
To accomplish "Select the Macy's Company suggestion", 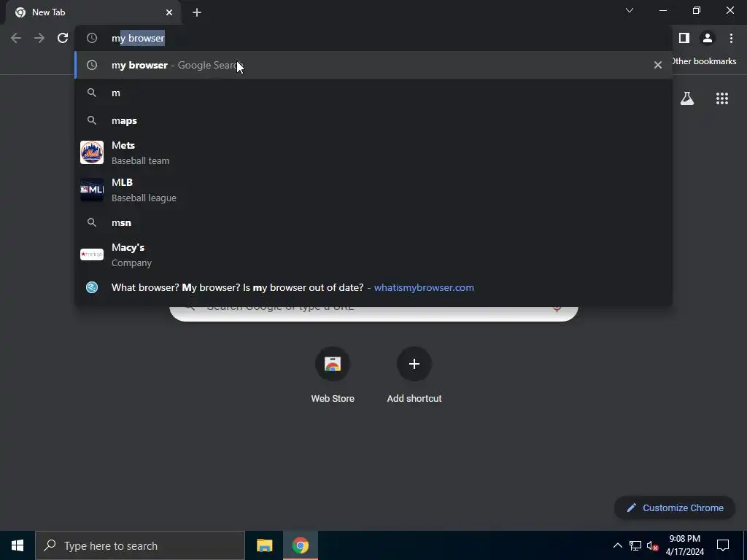I will [x=373, y=254].
